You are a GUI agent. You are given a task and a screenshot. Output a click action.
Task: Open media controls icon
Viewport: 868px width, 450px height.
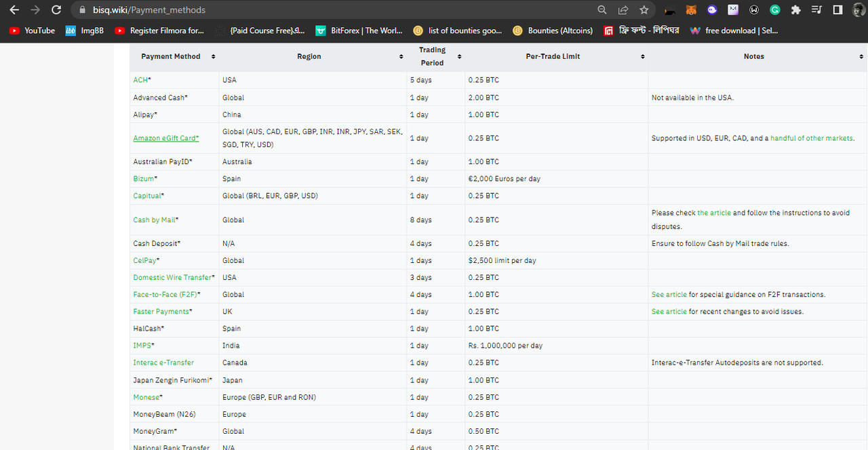(816, 10)
